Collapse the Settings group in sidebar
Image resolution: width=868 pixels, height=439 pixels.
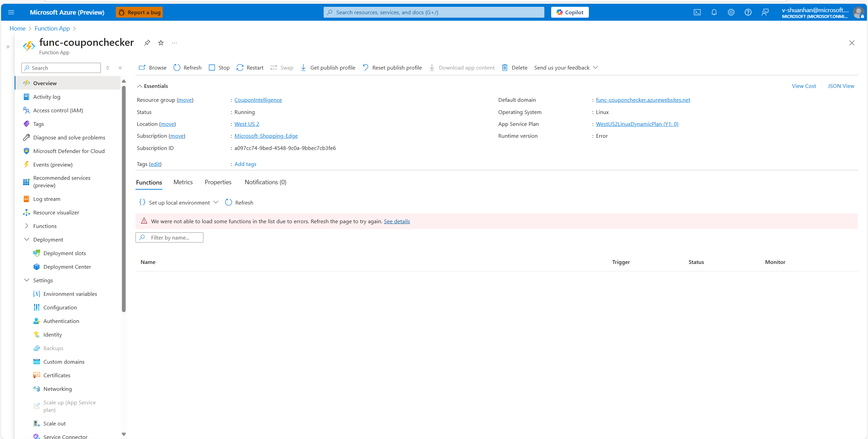[26, 280]
